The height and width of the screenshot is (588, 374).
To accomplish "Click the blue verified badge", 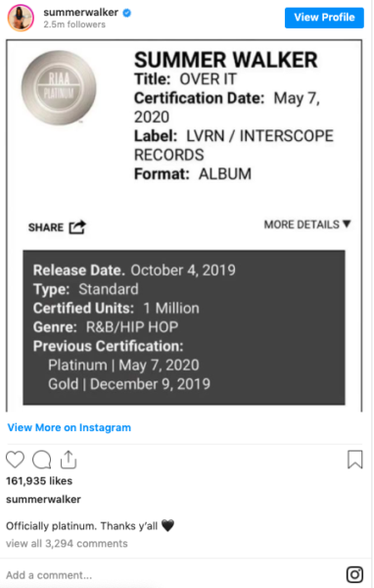I will (127, 13).
